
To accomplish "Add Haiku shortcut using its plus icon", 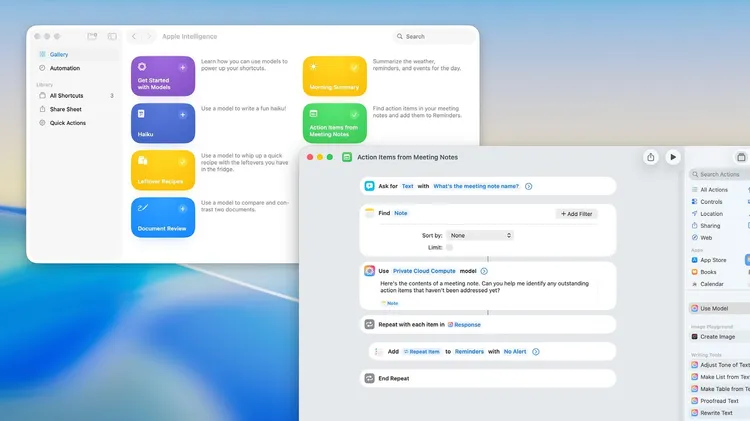I will tap(183, 115).
